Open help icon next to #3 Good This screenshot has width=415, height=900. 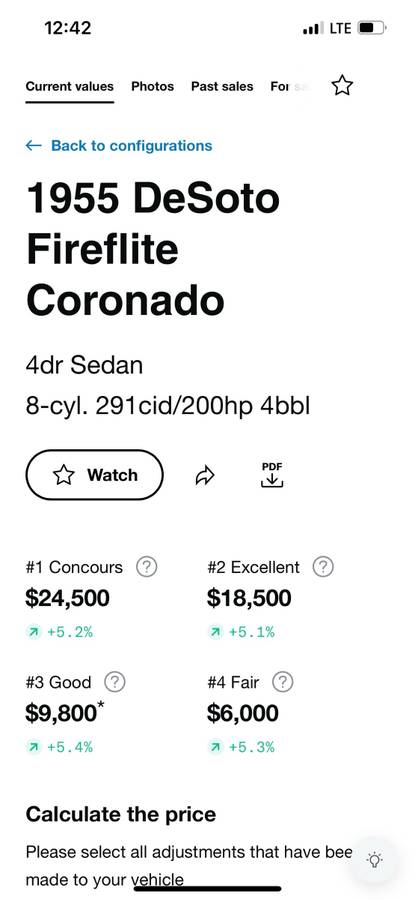(x=115, y=682)
